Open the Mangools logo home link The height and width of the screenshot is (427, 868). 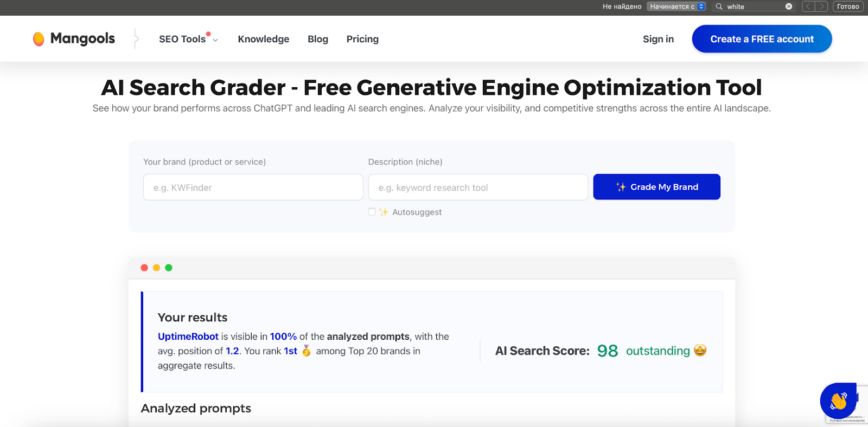[74, 38]
